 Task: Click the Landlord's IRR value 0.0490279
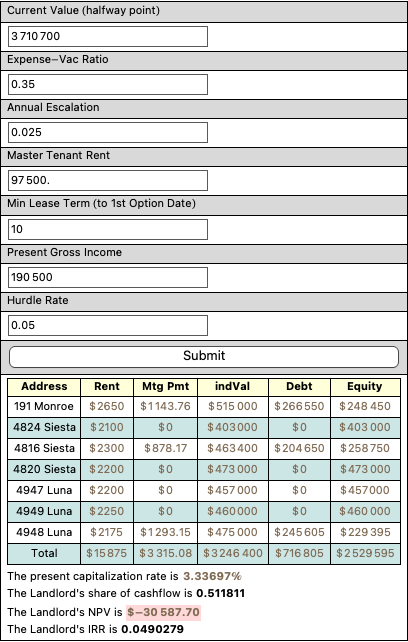(x=152, y=629)
